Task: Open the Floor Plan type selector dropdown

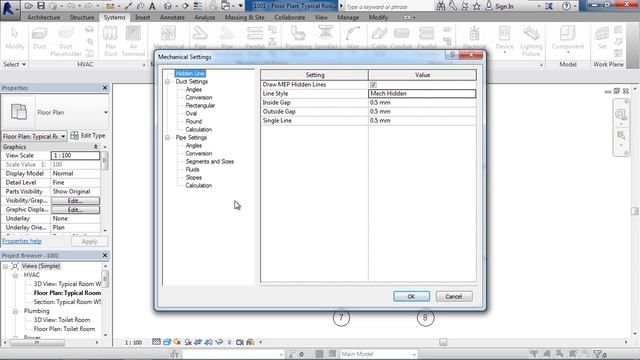Action: (x=106, y=112)
